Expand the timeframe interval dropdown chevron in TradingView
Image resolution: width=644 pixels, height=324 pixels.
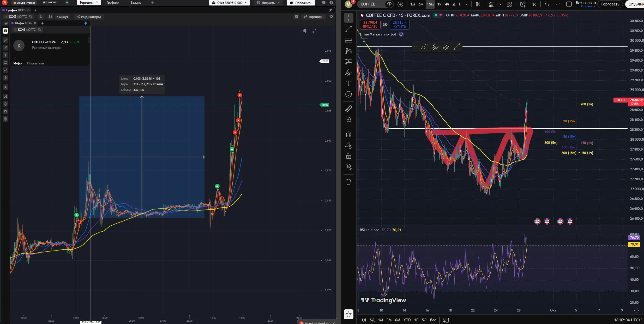467,4
